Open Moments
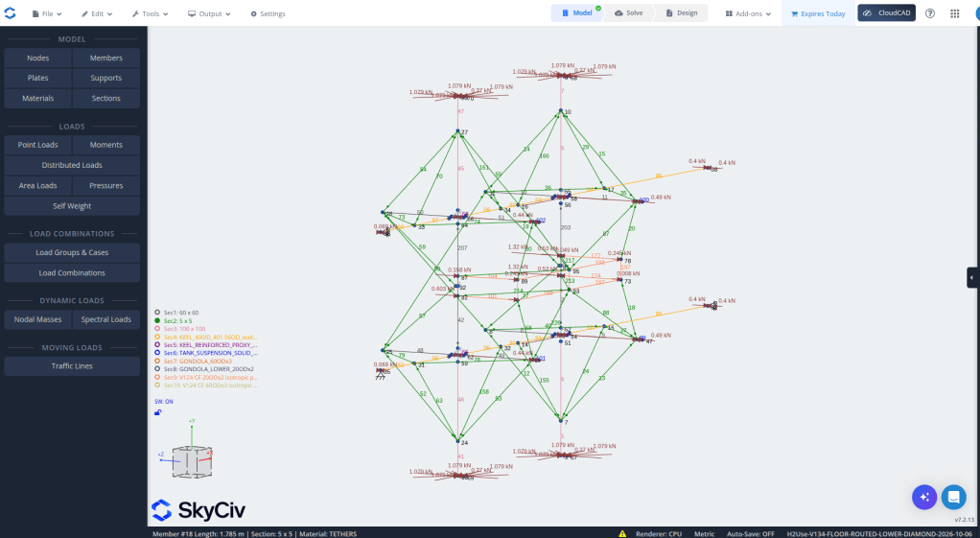This screenshot has height=538, width=980. coord(106,145)
